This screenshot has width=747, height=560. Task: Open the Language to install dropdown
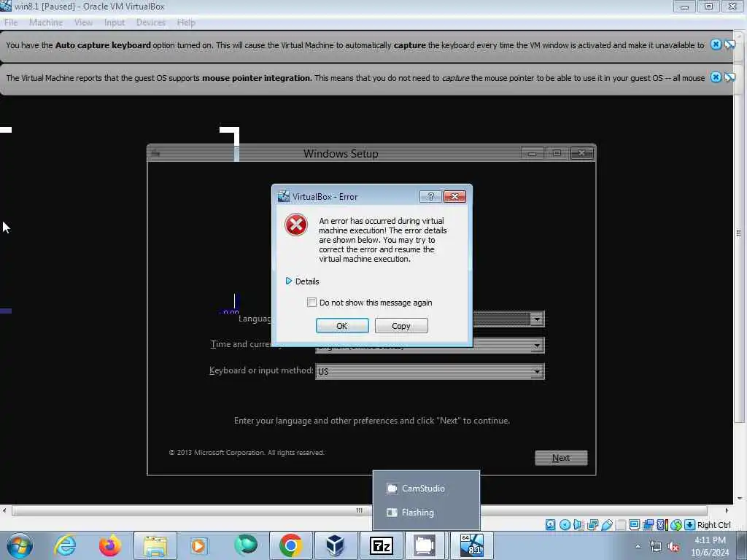tap(537, 319)
